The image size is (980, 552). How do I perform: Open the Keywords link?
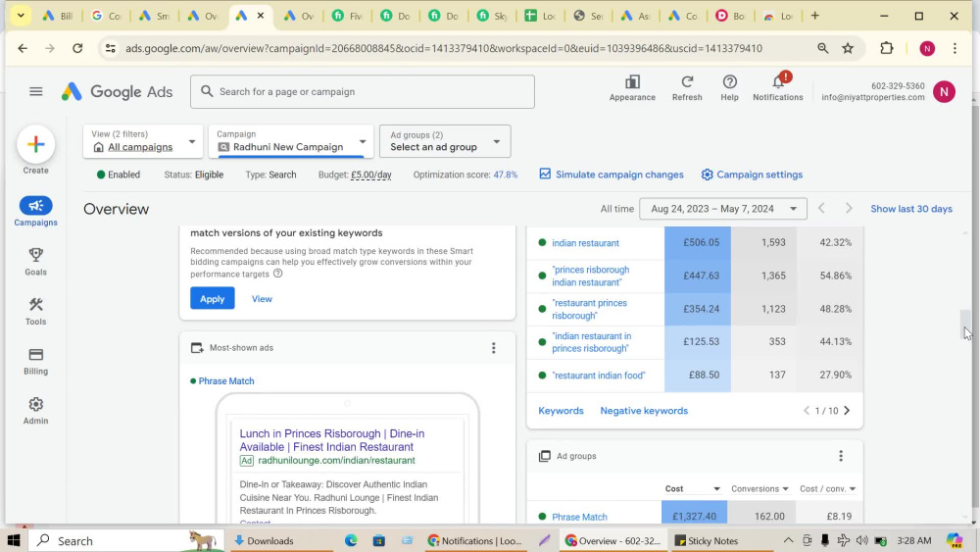tap(561, 411)
